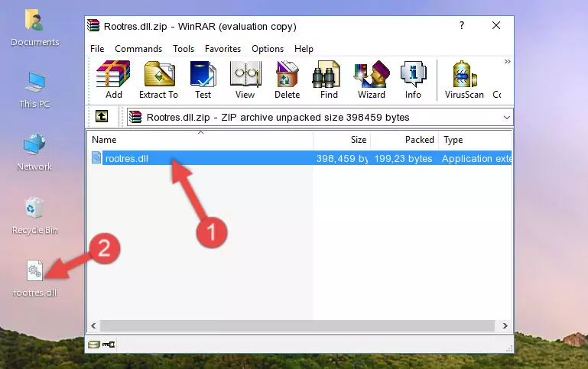Go up one folder level

(x=102, y=117)
